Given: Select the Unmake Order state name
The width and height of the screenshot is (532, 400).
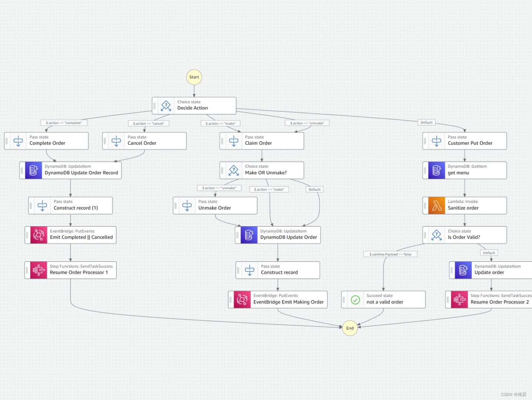Looking at the screenshot, I should 215,208.
